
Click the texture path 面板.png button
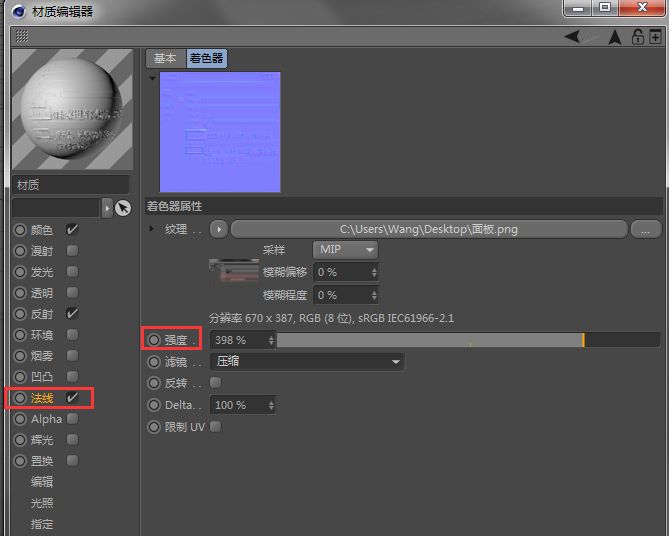pyautogui.click(x=429, y=229)
